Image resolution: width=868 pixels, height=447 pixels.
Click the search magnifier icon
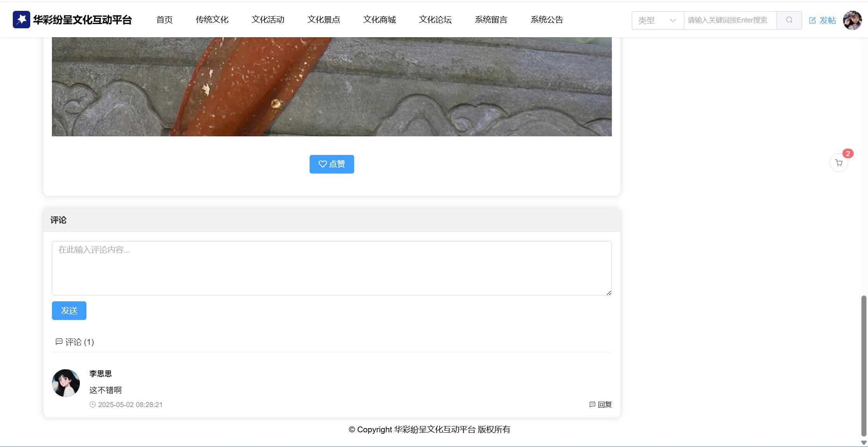click(789, 20)
